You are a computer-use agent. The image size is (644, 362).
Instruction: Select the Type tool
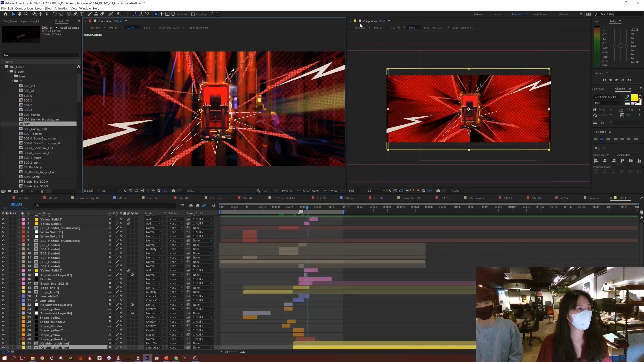(82, 14)
